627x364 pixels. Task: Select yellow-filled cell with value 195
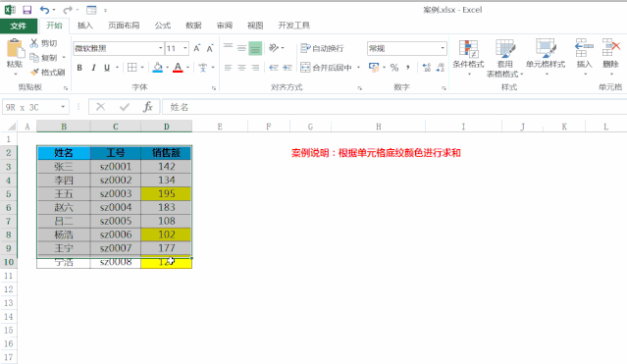coord(167,194)
